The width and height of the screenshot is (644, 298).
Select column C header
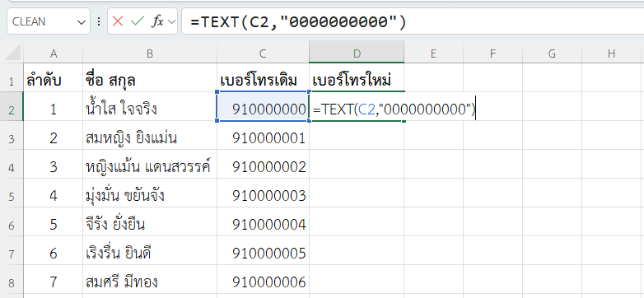(x=263, y=54)
